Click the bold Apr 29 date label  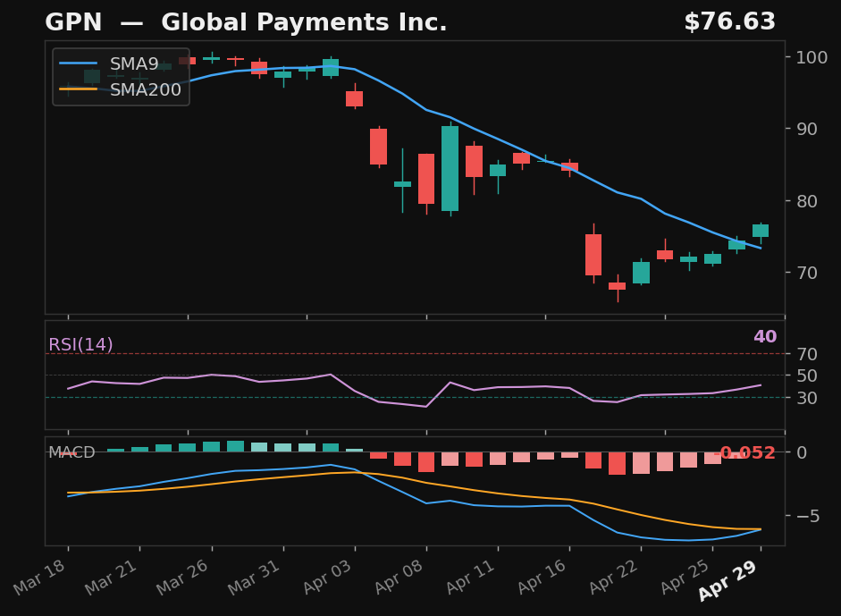pyautogui.click(x=727, y=580)
